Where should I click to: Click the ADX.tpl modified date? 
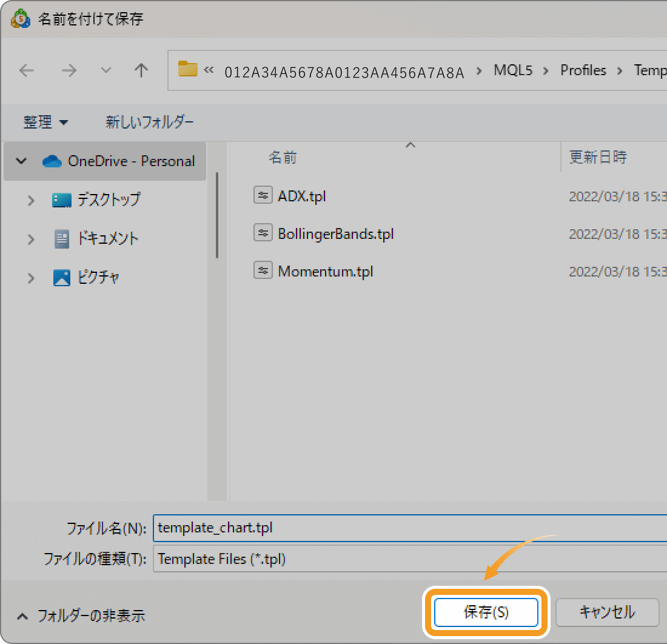[x=618, y=196]
